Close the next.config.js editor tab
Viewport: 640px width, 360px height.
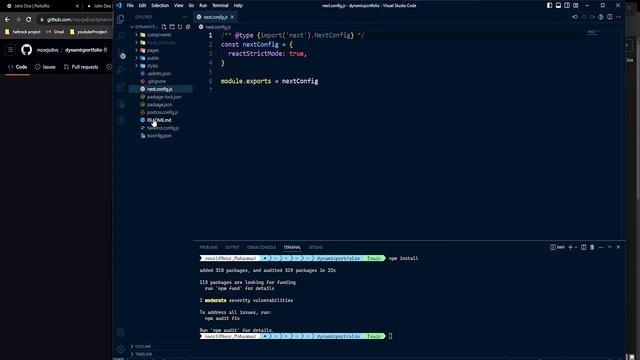point(232,17)
